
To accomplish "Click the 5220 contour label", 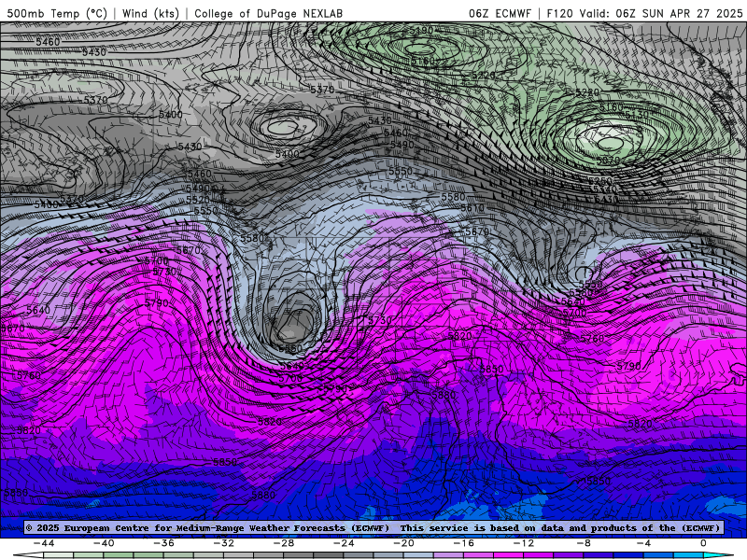I will 484,76.
